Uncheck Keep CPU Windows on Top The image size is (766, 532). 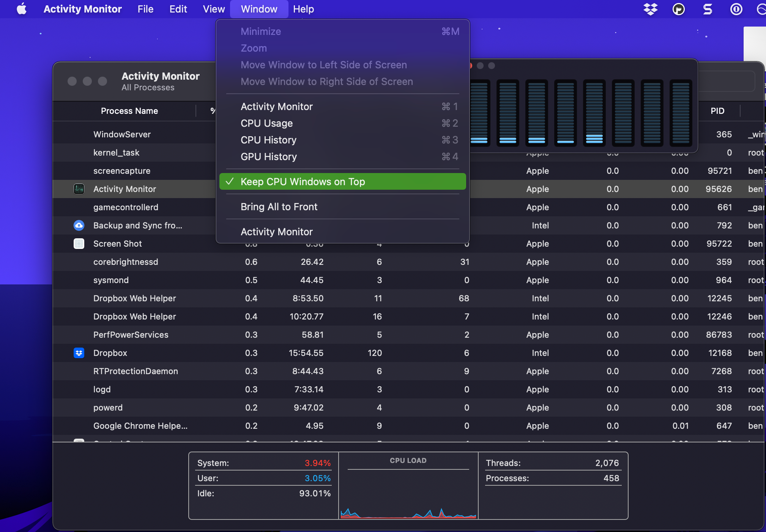[x=303, y=181]
